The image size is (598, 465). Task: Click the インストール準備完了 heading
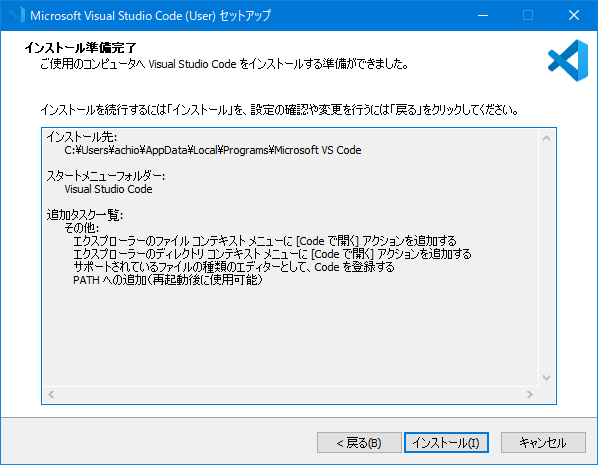[80, 48]
